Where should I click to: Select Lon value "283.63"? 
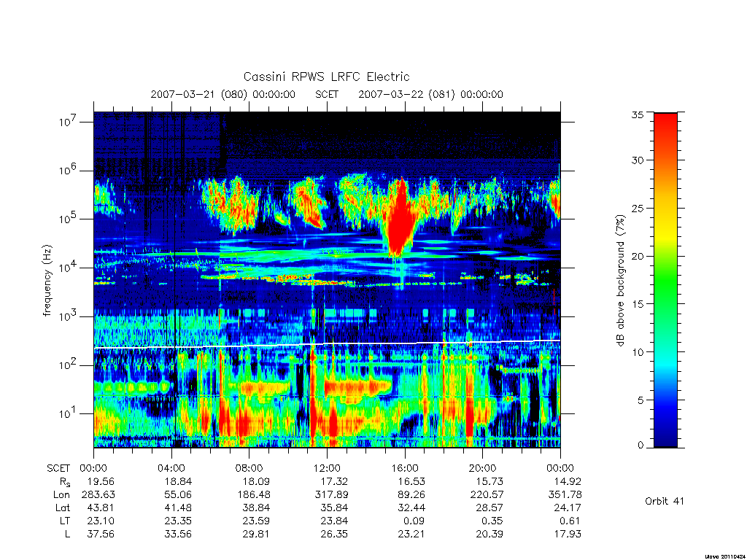click(x=98, y=495)
